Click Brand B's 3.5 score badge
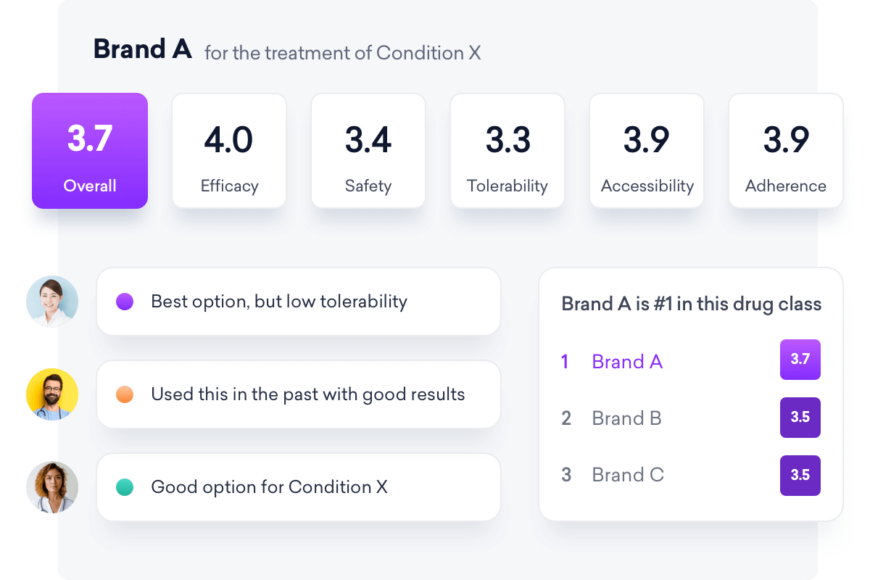The image size is (870, 580). (x=800, y=417)
